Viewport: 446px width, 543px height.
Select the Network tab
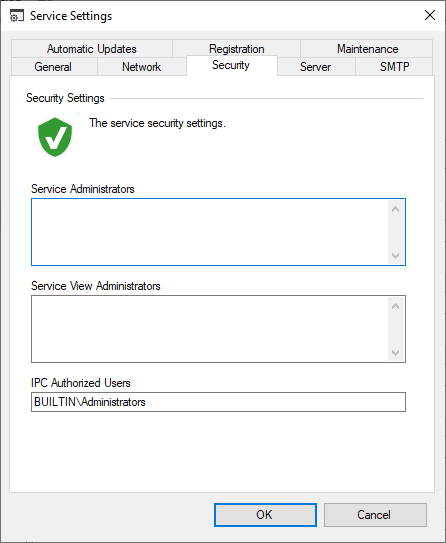pyautogui.click(x=142, y=66)
